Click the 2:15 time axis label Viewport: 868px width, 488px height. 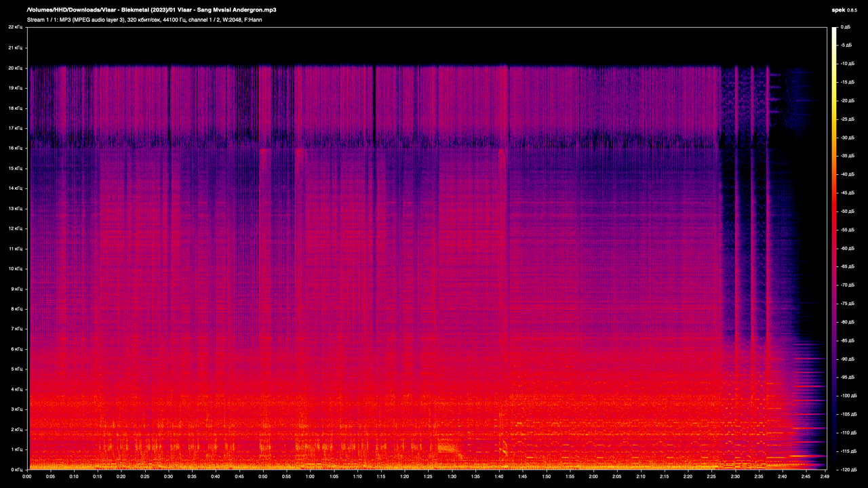[x=665, y=476]
